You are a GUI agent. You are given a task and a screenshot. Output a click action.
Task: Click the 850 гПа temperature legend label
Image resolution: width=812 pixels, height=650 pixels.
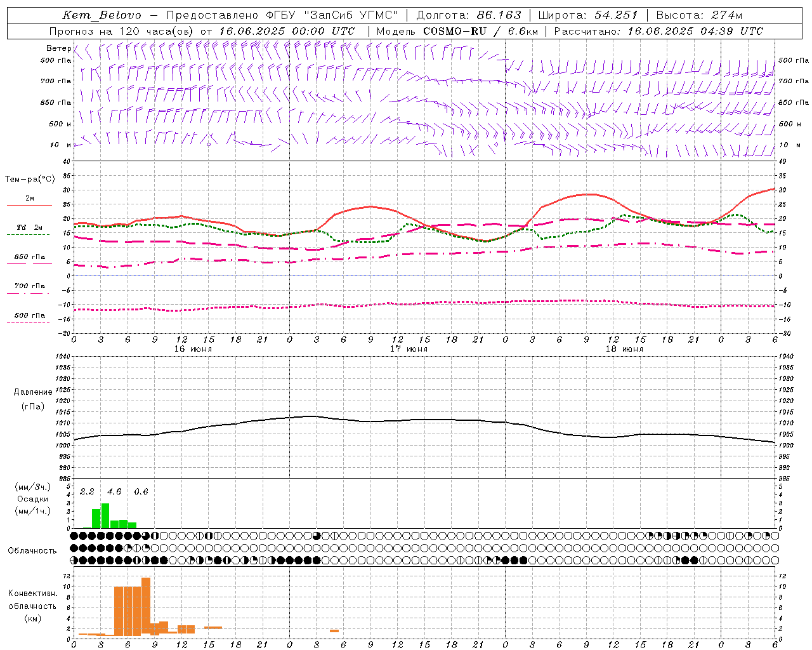(30, 257)
